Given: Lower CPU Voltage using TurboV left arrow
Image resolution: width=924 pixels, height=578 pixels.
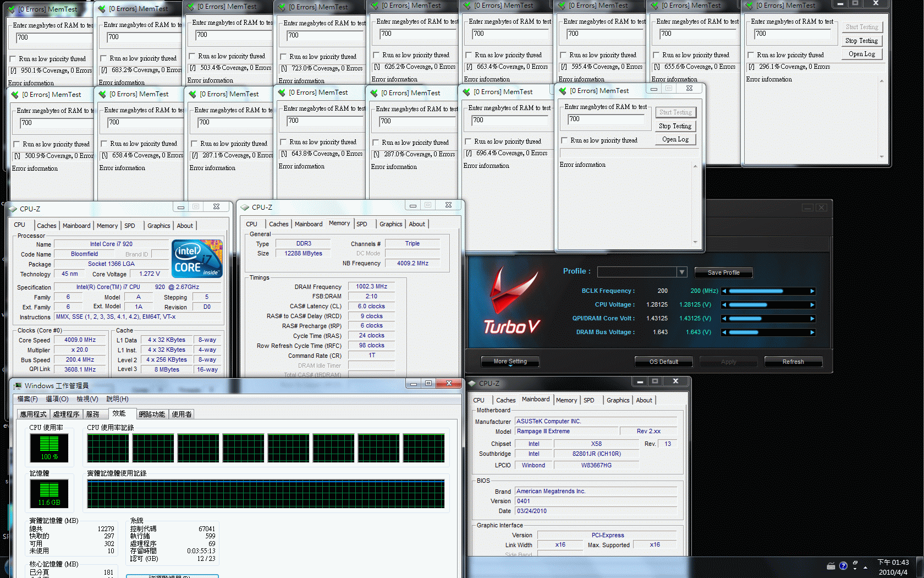Looking at the screenshot, I should tap(724, 305).
